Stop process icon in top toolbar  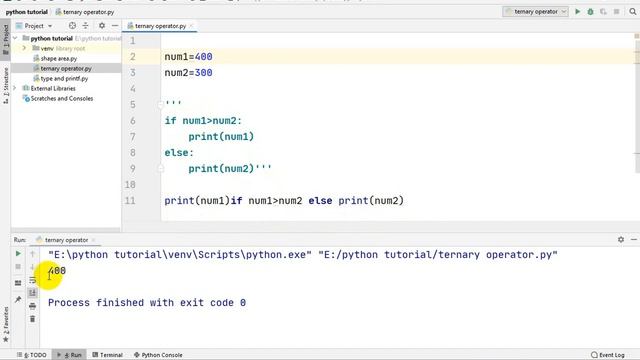(x=616, y=12)
